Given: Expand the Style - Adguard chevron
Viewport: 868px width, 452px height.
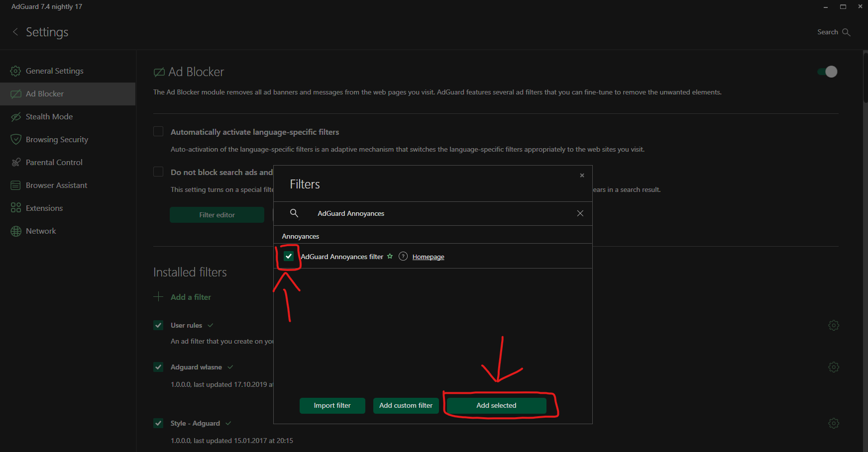Looking at the screenshot, I should pos(228,423).
